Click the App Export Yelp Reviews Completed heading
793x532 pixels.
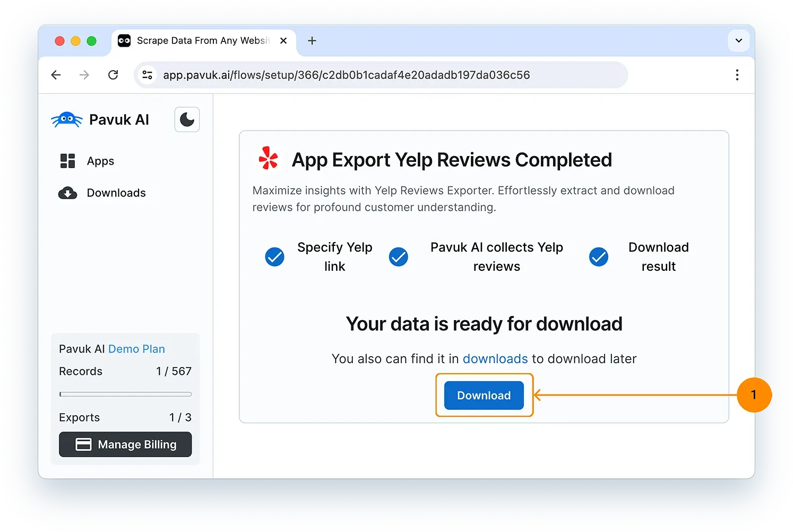pyautogui.click(x=452, y=160)
